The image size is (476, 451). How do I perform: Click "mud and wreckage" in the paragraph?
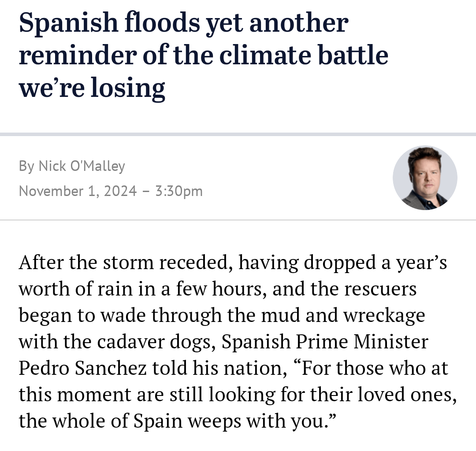(x=343, y=315)
